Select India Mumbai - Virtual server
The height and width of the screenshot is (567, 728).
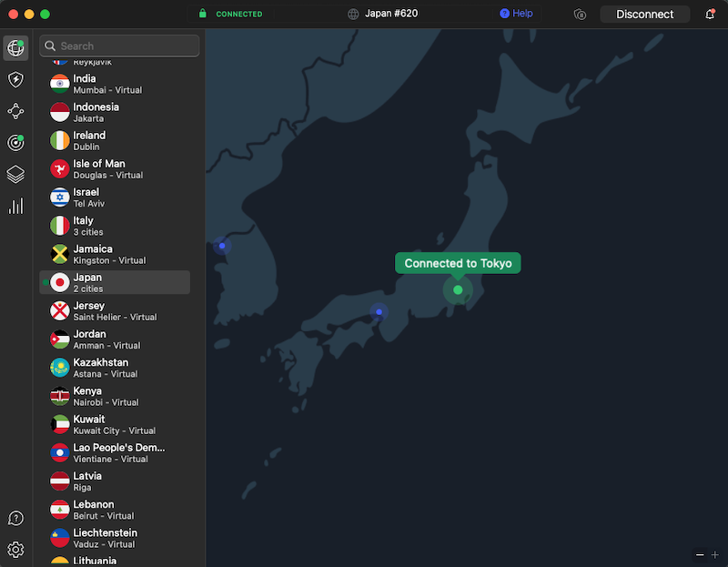115,84
